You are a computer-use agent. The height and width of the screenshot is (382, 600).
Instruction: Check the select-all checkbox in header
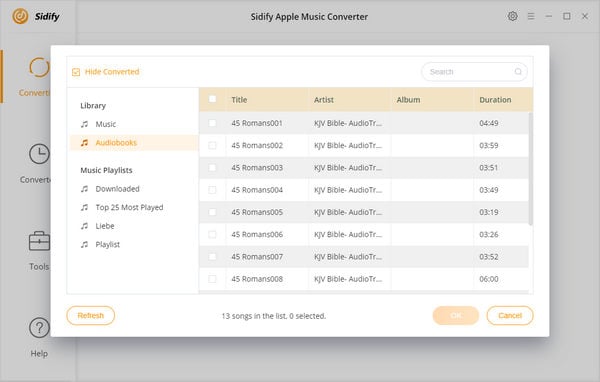point(212,99)
